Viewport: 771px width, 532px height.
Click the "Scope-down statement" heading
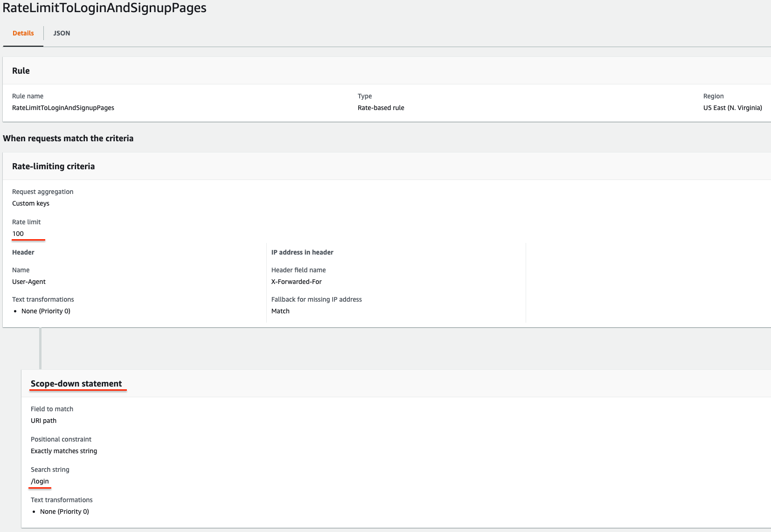pyautogui.click(x=76, y=384)
